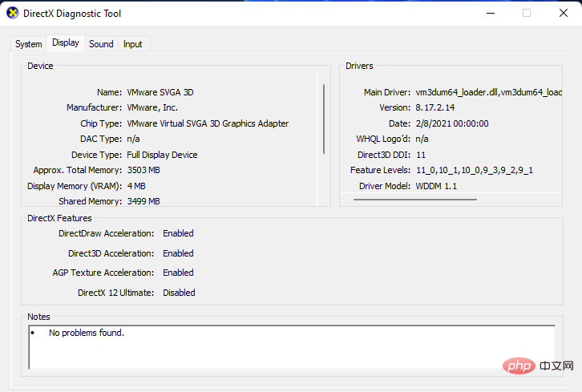582x392 pixels.
Task: Close the DirectX Diagnostic Tool window
Action: coord(563,13)
